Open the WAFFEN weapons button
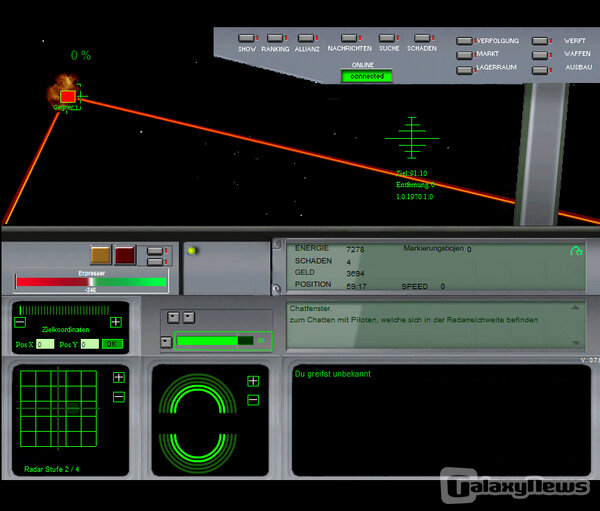The height and width of the screenshot is (511, 600). pyautogui.click(x=540, y=56)
